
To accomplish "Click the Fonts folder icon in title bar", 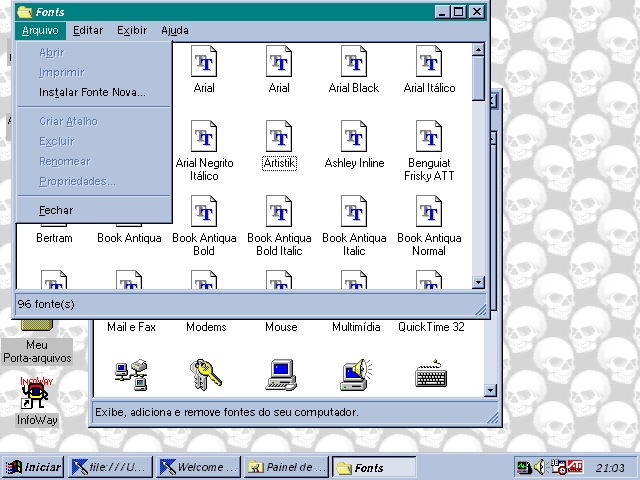I will pyautogui.click(x=24, y=12).
